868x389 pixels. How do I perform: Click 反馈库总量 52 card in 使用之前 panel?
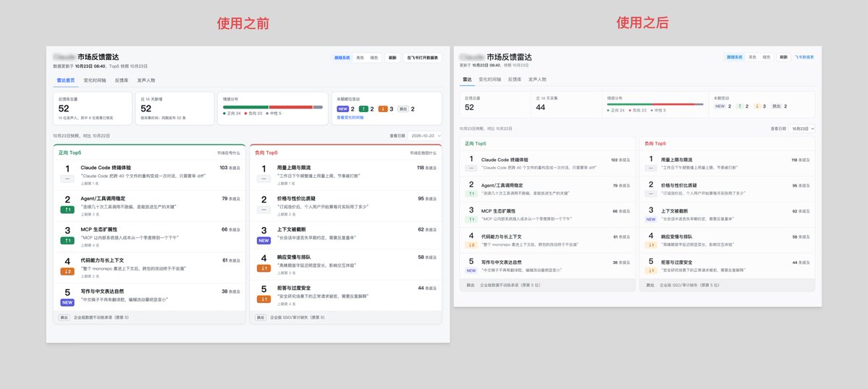[93, 108]
